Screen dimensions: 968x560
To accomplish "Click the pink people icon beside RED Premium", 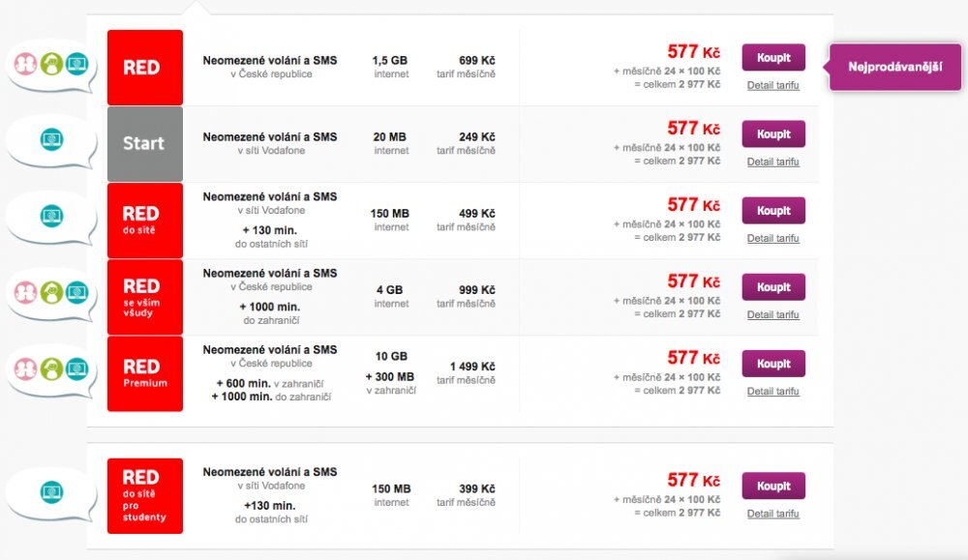I will click(25, 368).
